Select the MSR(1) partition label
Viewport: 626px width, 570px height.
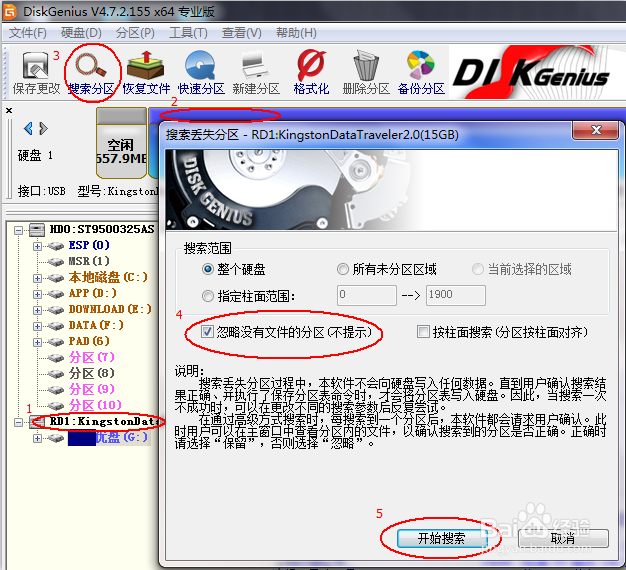89,261
